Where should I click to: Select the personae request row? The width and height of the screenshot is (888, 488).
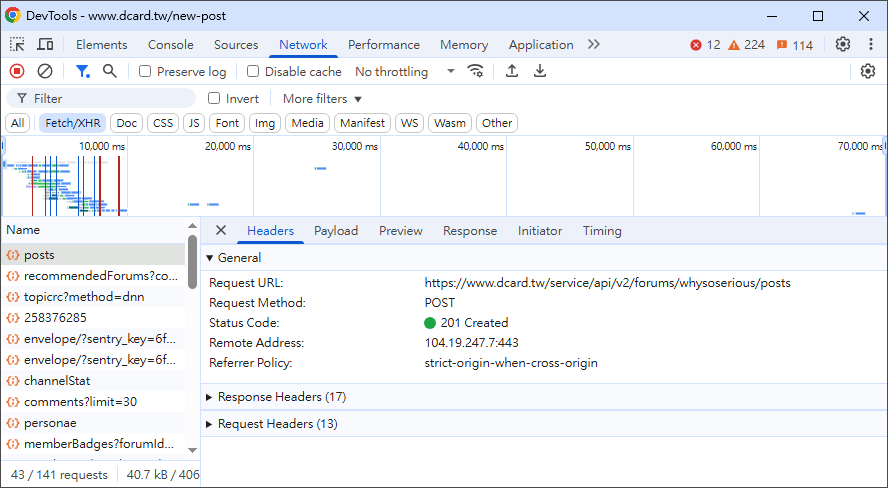point(93,422)
